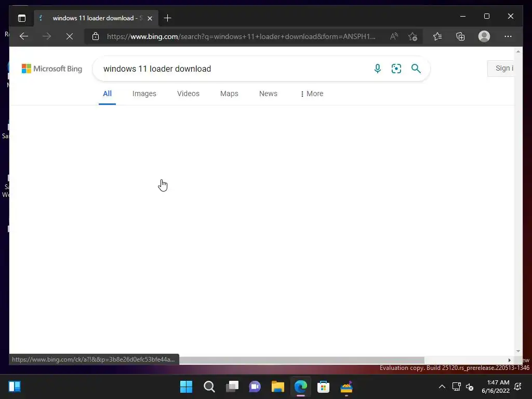Click the horizontal scrollbar
Image resolution: width=532 pixels, height=399 pixels.
(302, 360)
